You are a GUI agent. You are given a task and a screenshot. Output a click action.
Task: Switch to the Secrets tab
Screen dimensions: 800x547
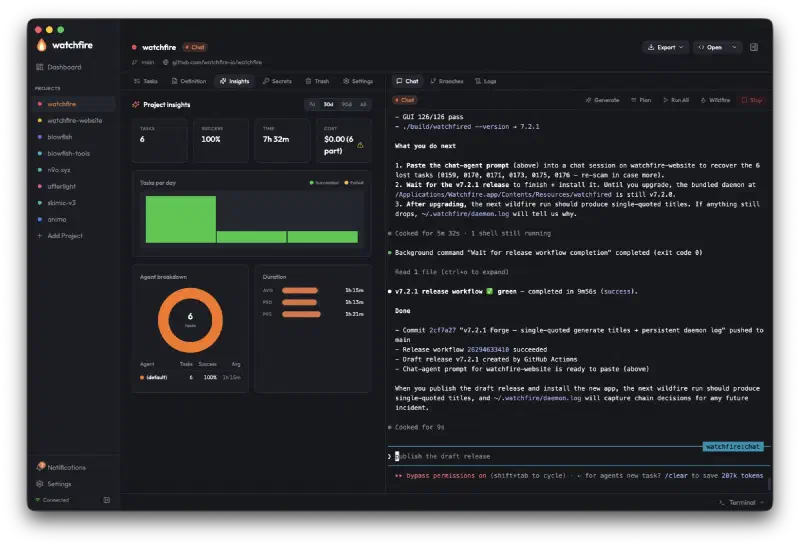[x=277, y=81]
